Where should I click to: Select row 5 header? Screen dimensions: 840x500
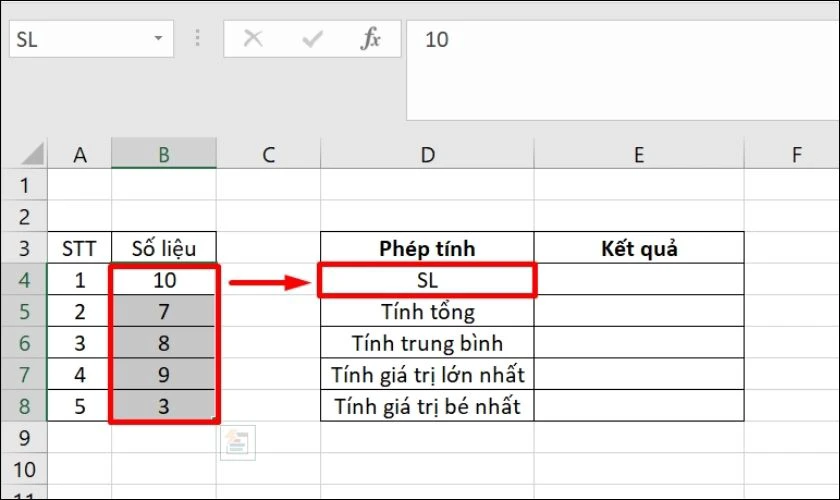(24, 311)
